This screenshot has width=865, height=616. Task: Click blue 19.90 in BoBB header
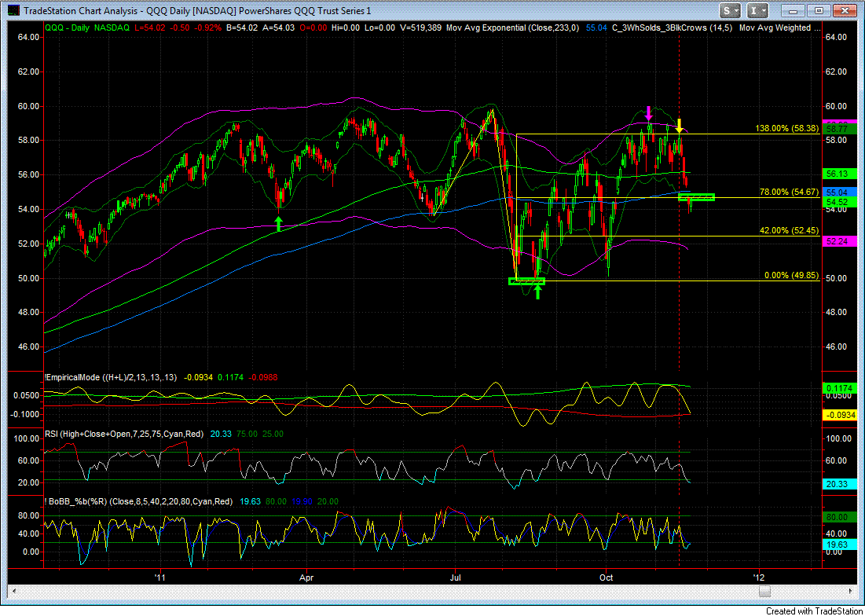301,502
